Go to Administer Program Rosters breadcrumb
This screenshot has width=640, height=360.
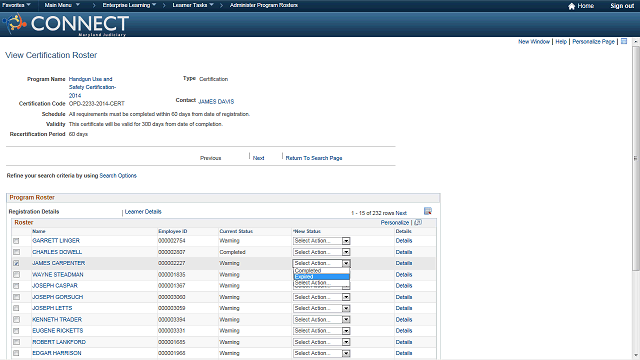[x=264, y=5]
